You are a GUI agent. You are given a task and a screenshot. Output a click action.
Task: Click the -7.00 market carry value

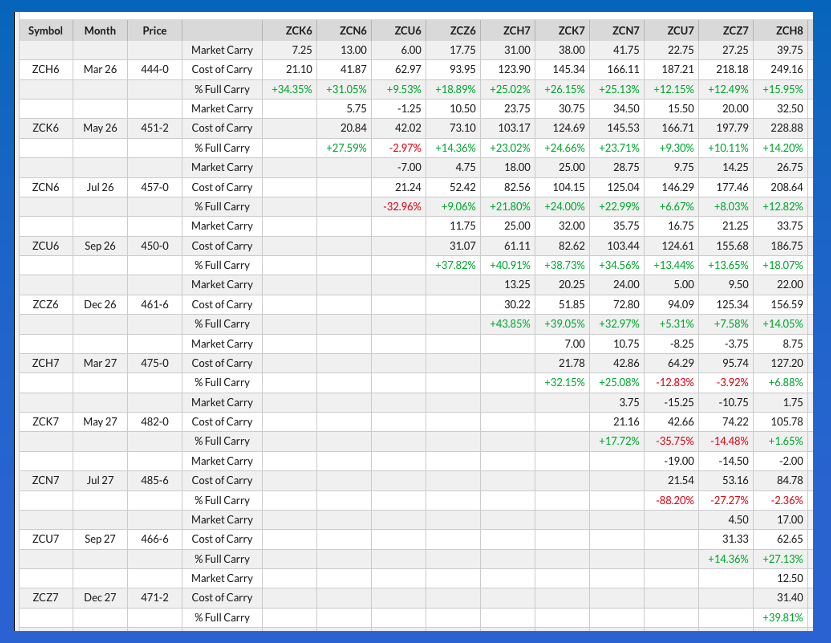(x=409, y=168)
